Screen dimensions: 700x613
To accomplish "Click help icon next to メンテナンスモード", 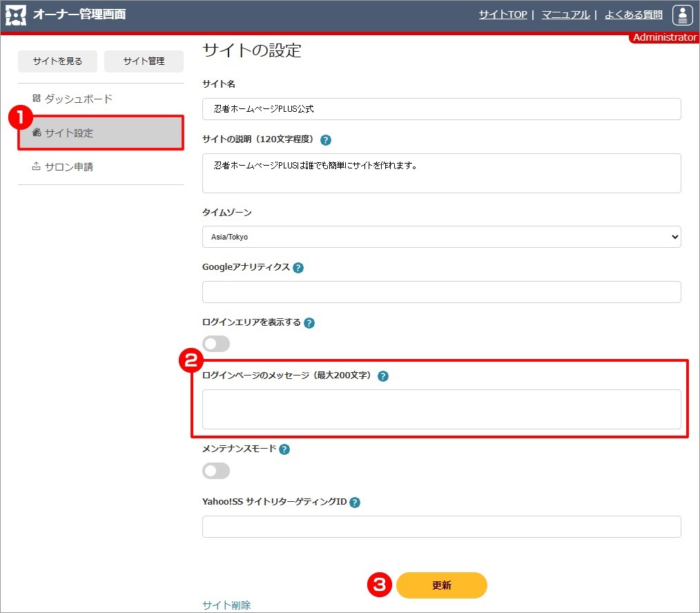I will (284, 449).
